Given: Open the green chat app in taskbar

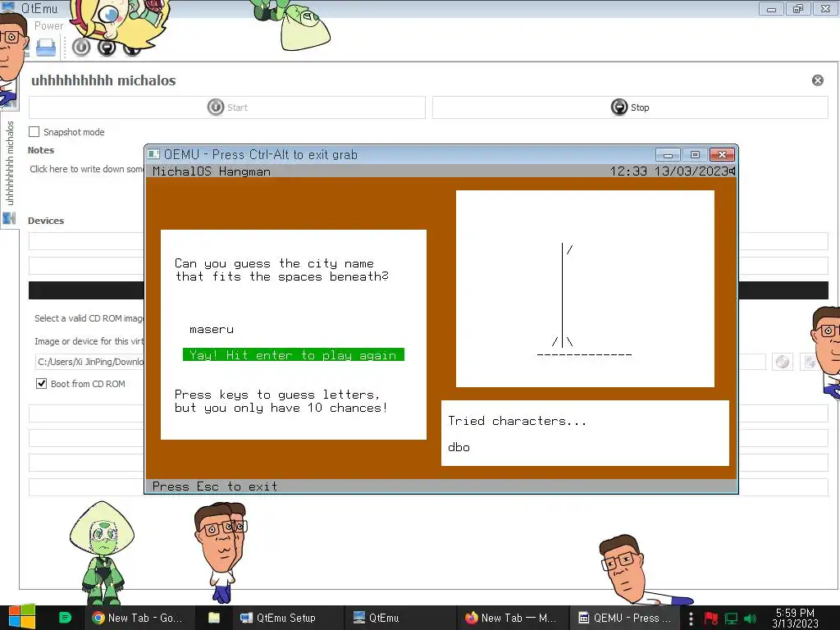Looking at the screenshot, I should 65,618.
